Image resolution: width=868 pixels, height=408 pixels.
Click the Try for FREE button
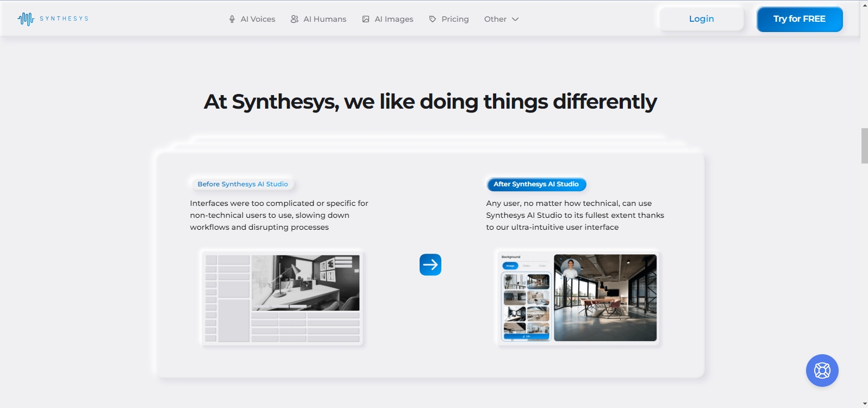pos(800,19)
